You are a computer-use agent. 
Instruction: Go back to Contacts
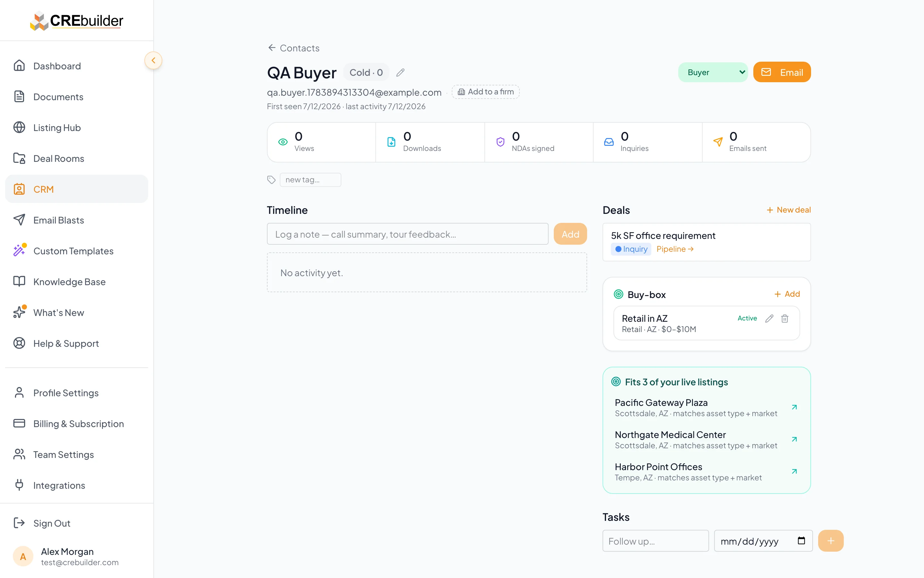click(294, 48)
